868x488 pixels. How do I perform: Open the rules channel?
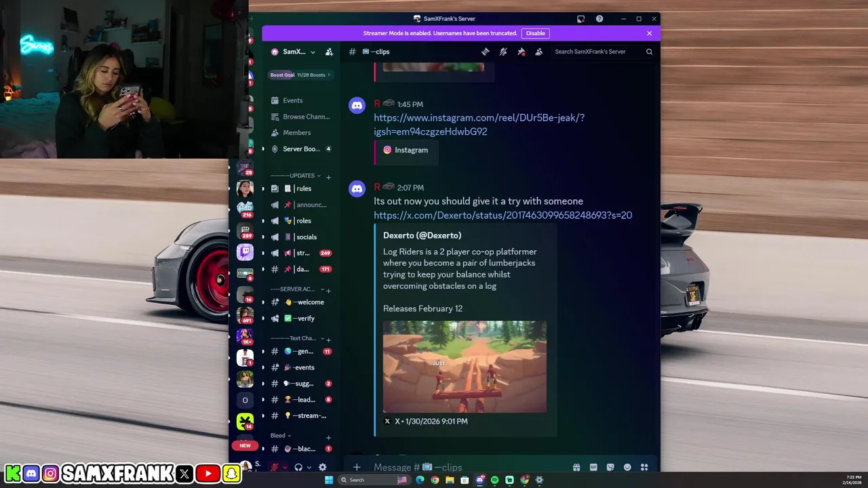pos(301,188)
